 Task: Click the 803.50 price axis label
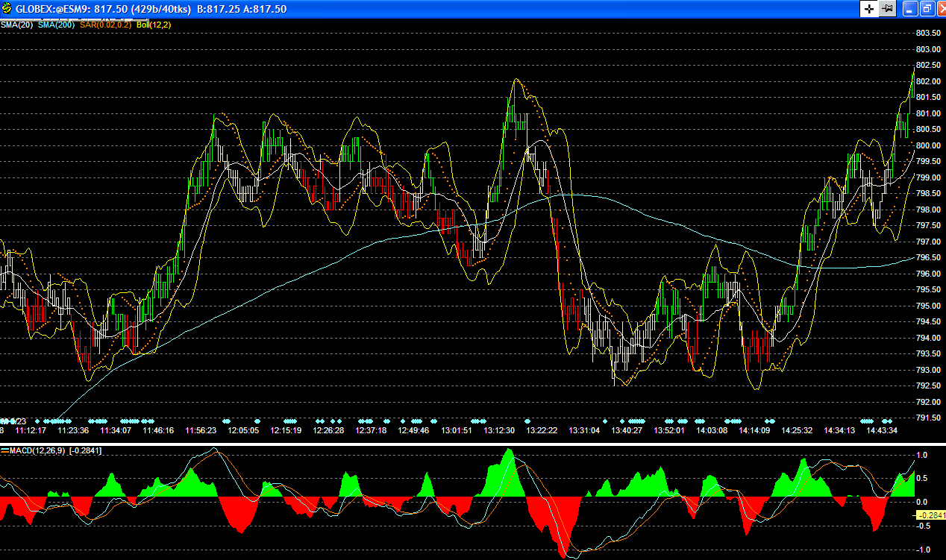coord(927,33)
